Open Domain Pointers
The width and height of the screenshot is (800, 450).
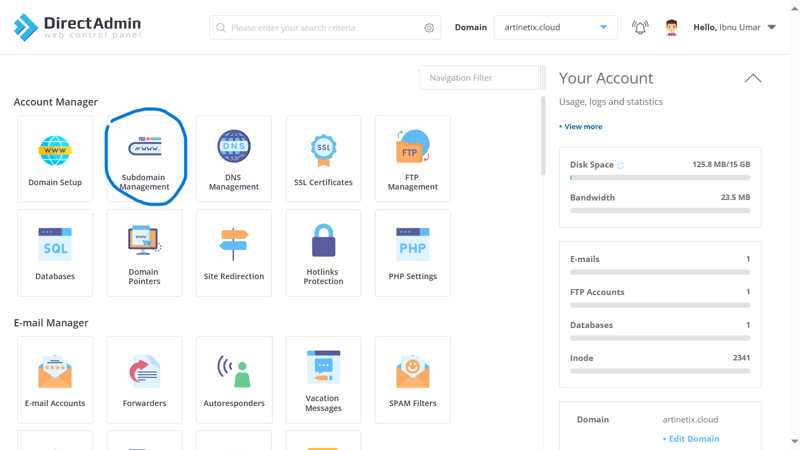144,253
